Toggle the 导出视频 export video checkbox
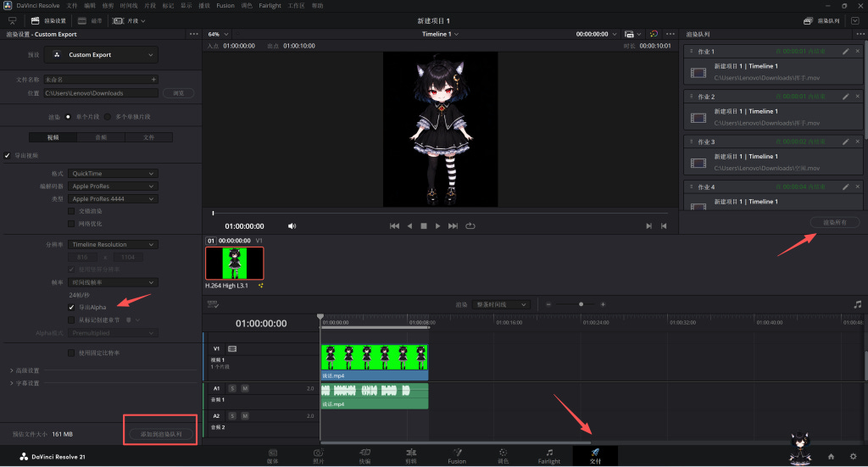Viewport: 868px width, 467px height. tap(7, 155)
